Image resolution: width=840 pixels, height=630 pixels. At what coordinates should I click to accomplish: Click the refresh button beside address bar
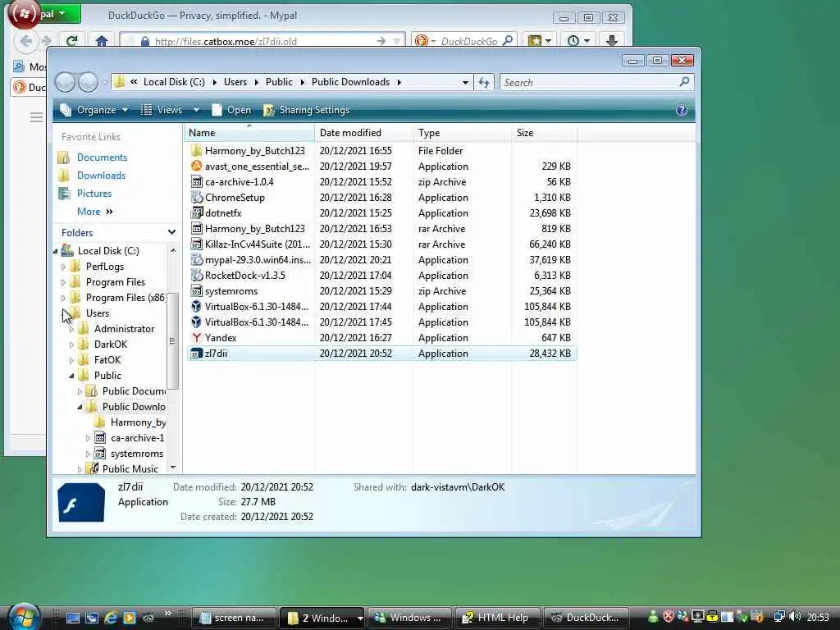point(484,82)
